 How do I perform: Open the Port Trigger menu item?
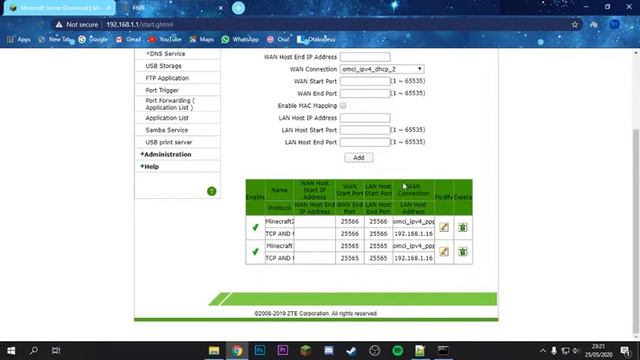[x=162, y=90]
